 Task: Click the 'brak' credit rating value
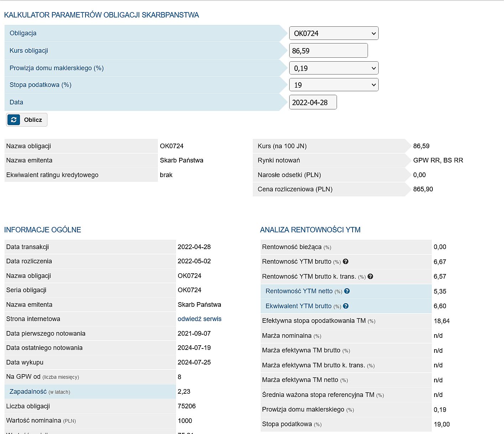(x=166, y=175)
